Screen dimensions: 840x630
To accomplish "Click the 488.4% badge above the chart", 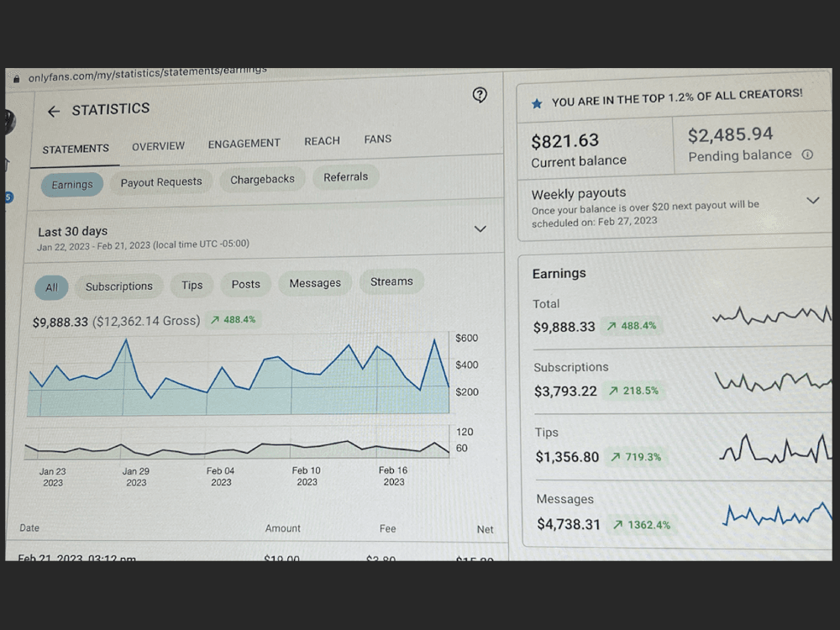I will [234, 320].
